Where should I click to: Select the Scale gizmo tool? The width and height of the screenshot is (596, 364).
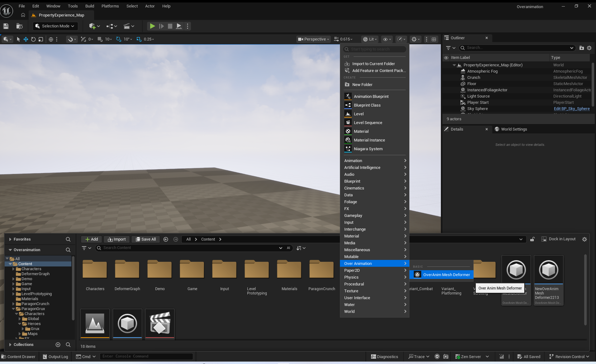41,39
